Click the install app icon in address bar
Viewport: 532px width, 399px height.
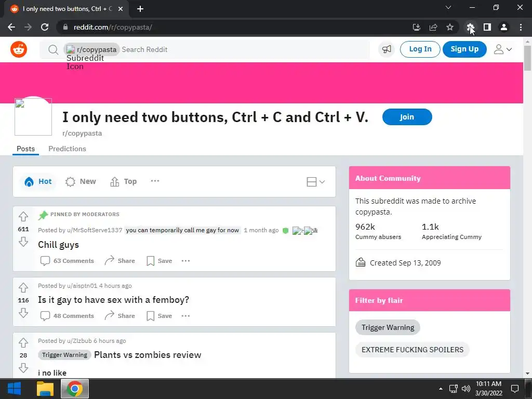(416, 27)
